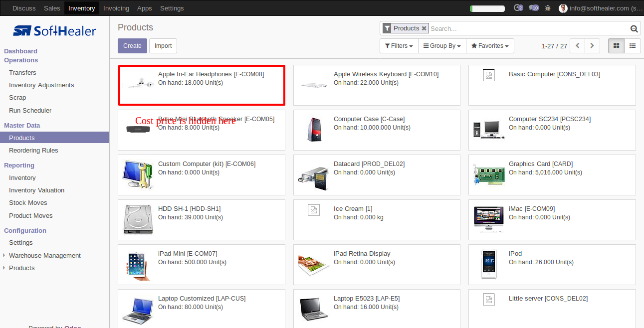
Task: Open the Inventory menu
Action: pos(82,8)
